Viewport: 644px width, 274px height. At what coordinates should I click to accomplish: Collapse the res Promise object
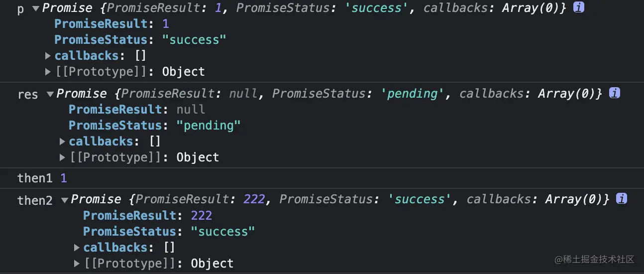click(50, 94)
